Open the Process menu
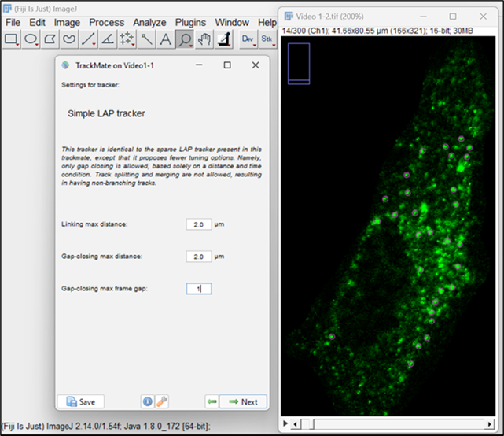 coord(107,23)
